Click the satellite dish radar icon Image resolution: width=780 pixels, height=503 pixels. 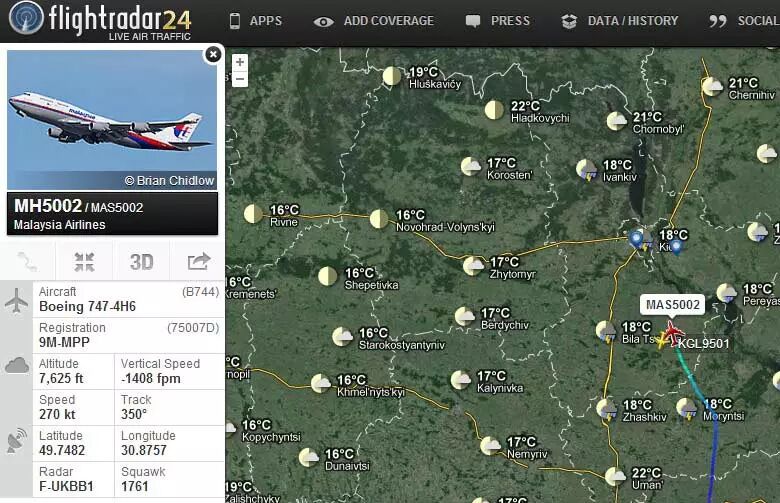[x=17, y=441]
